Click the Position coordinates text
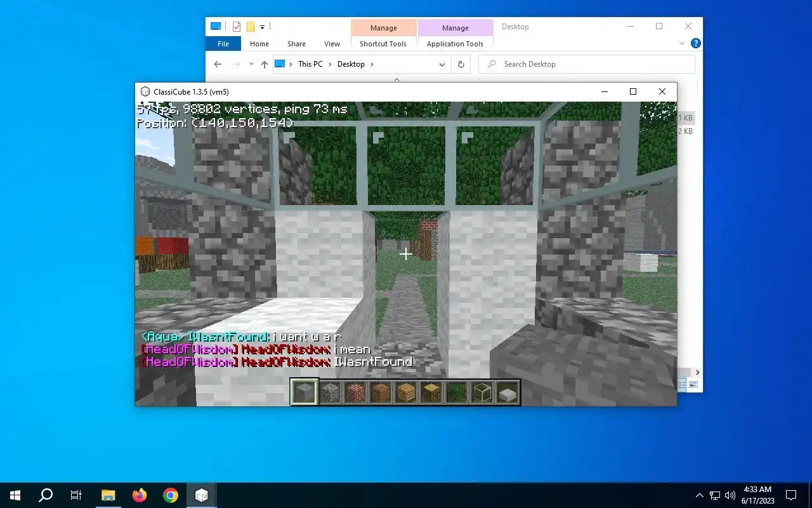812x508 pixels. tap(215, 123)
